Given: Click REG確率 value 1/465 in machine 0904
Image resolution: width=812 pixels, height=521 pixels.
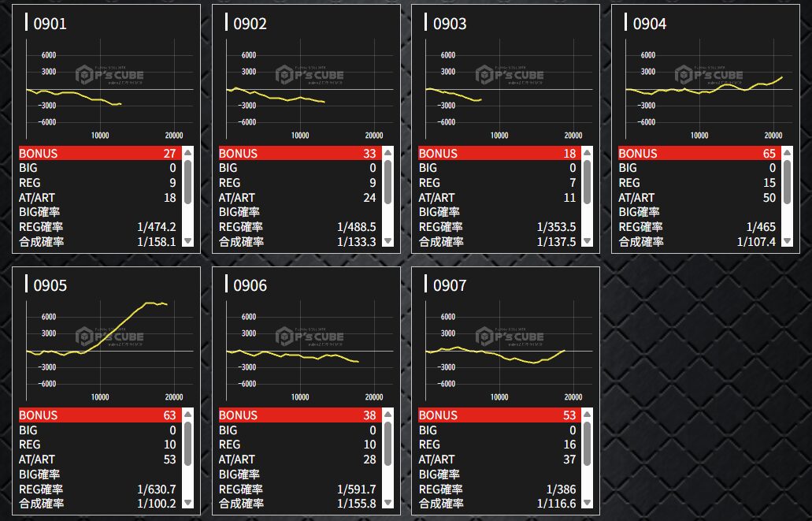Looking at the screenshot, I should coord(761,227).
